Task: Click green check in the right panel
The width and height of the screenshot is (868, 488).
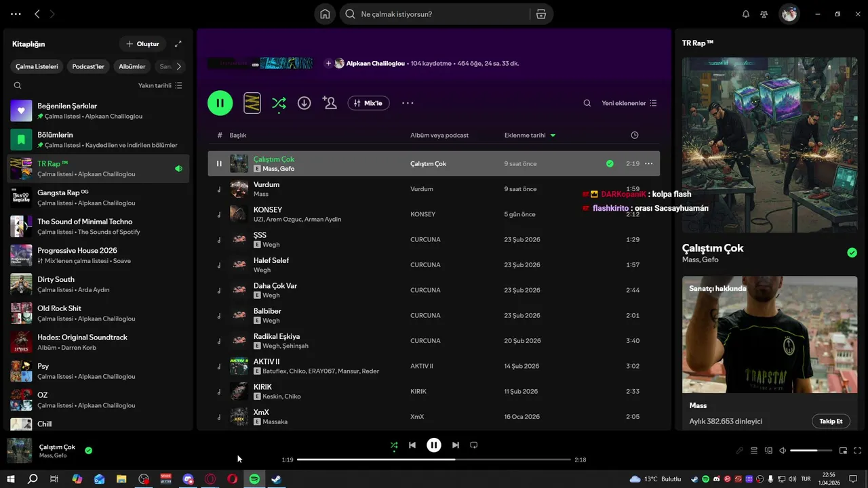Action: (852, 253)
